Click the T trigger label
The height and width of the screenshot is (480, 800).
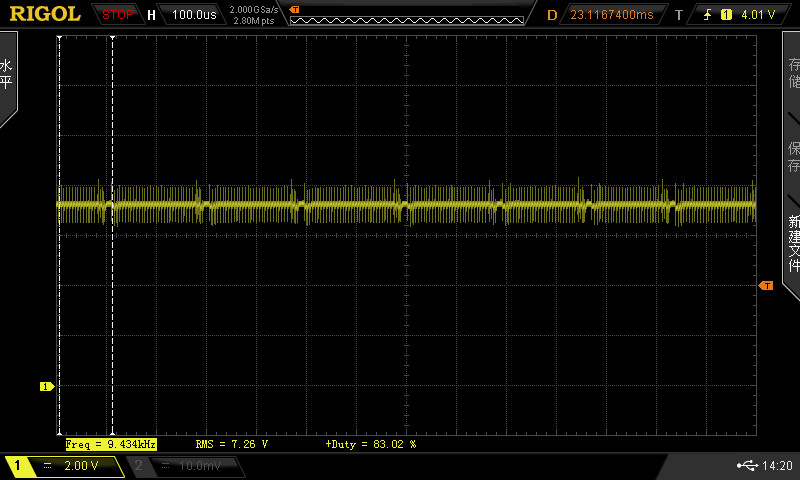coord(679,15)
